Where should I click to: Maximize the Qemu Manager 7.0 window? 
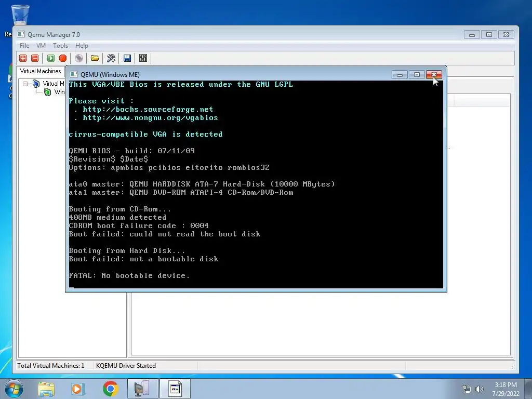pos(489,34)
